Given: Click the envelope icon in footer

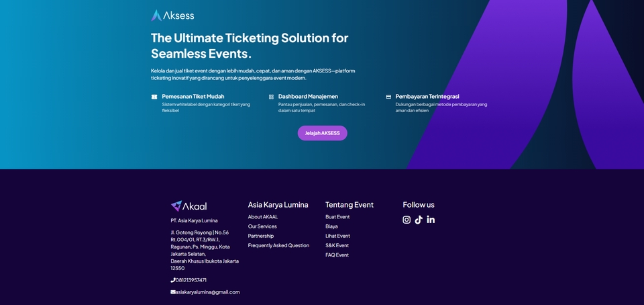Looking at the screenshot, I should (173, 292).
